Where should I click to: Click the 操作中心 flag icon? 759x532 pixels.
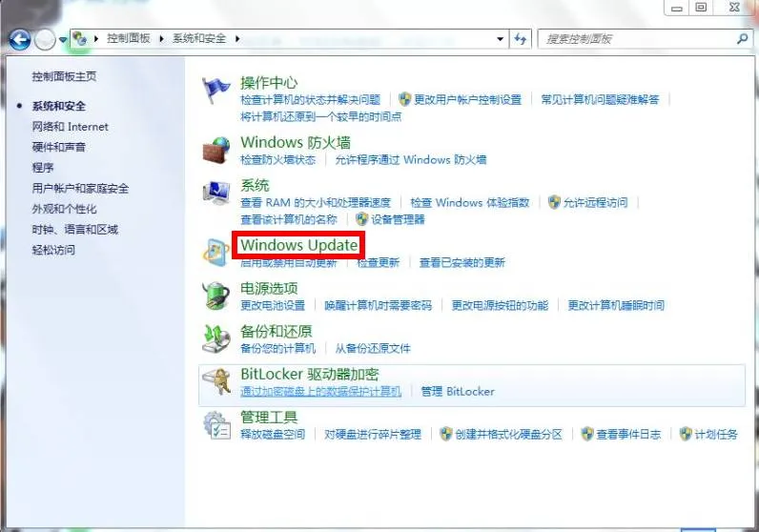[215, 90]
